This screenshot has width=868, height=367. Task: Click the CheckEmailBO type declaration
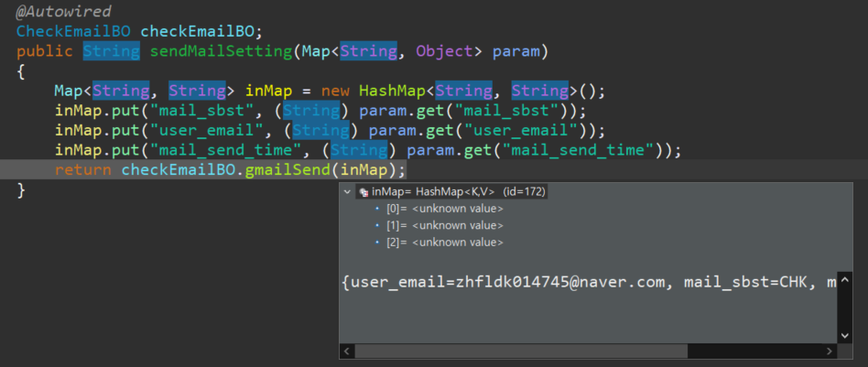point(73,31)
